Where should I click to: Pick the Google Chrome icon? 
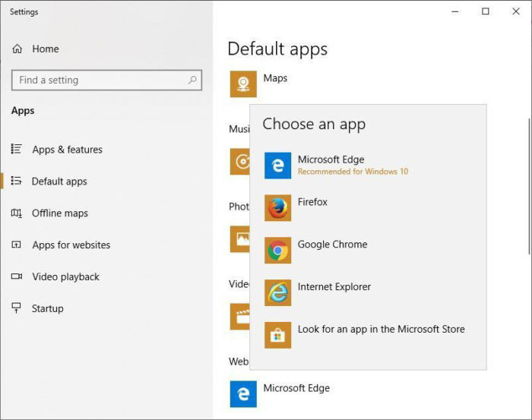click(277, 251)
